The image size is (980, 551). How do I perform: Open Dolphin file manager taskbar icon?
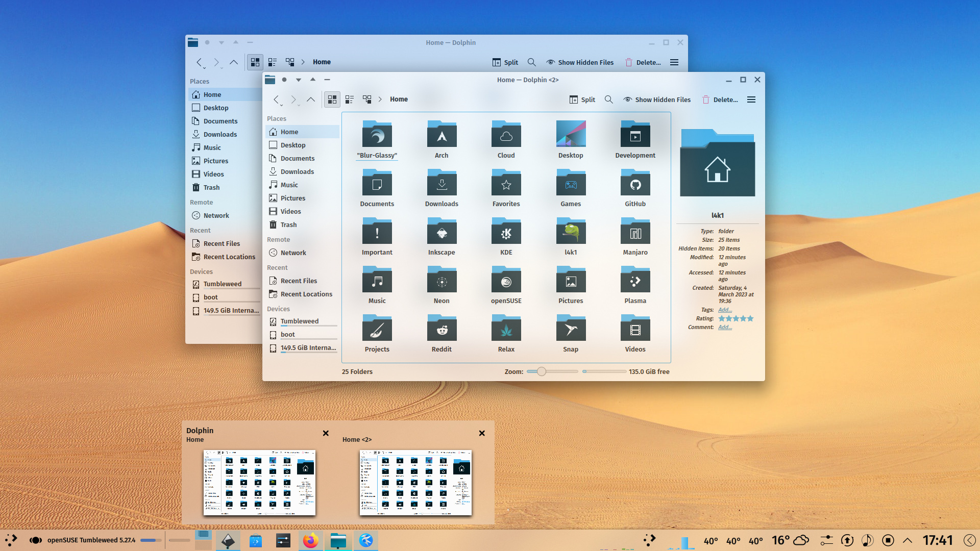click(x=338, y=540)
